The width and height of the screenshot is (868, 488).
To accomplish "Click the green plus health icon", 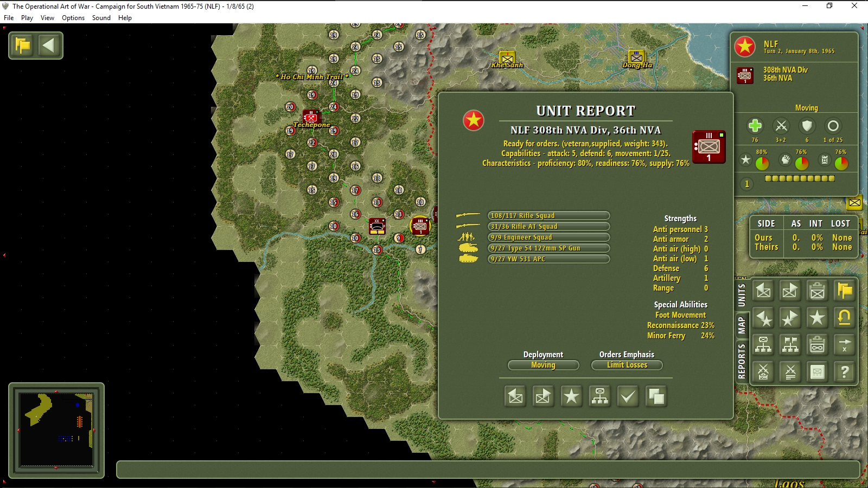I will click(755, 126).
